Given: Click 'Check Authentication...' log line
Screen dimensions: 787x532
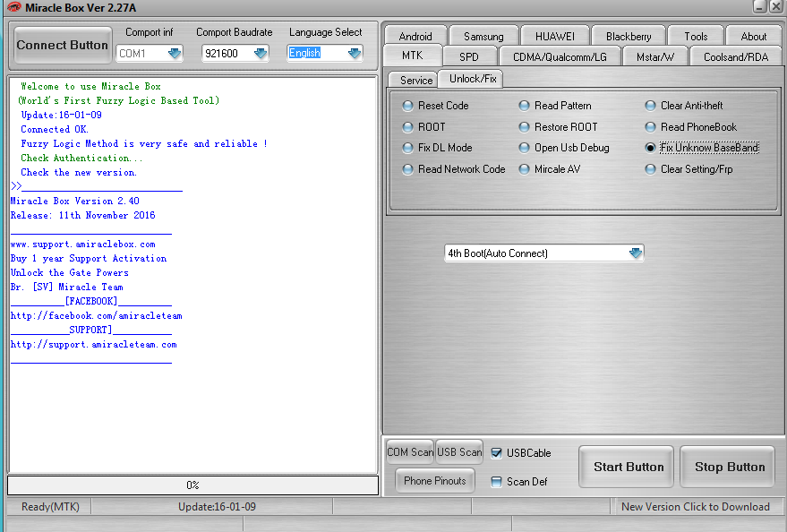Looking at the screenshot, I should 81,159.
